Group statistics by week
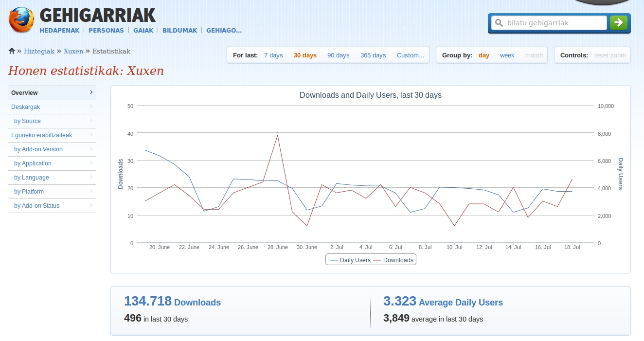Screen dimensions: 644x341 point(507,55)
